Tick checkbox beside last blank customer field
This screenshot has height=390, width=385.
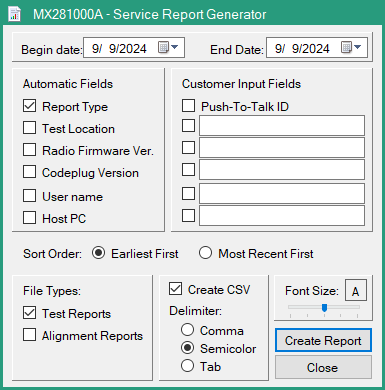point(189,215)
